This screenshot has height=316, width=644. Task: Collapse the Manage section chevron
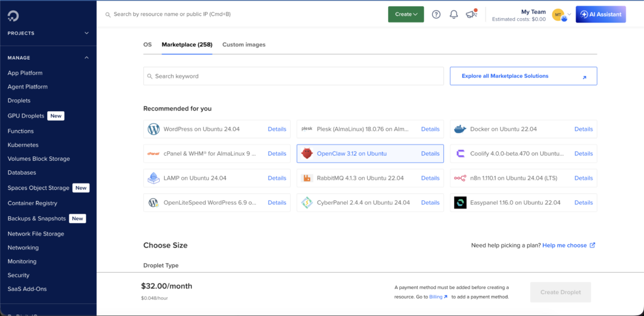87,58
